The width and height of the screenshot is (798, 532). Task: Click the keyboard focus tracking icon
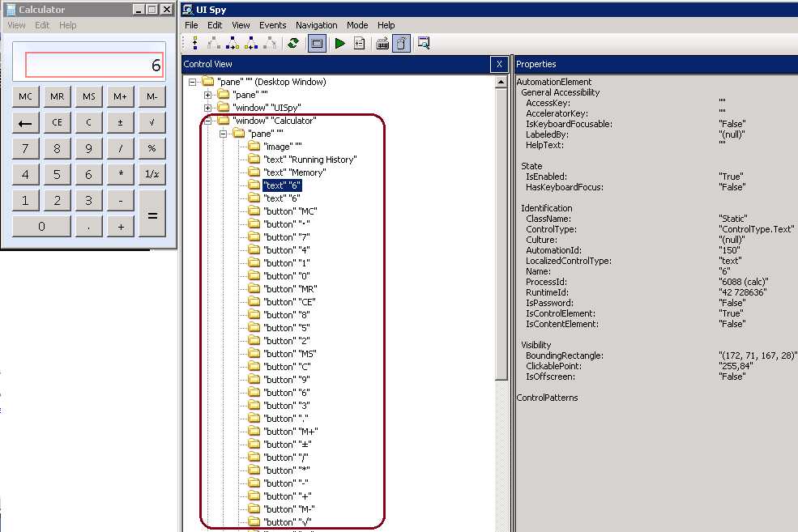coord(382,44)
